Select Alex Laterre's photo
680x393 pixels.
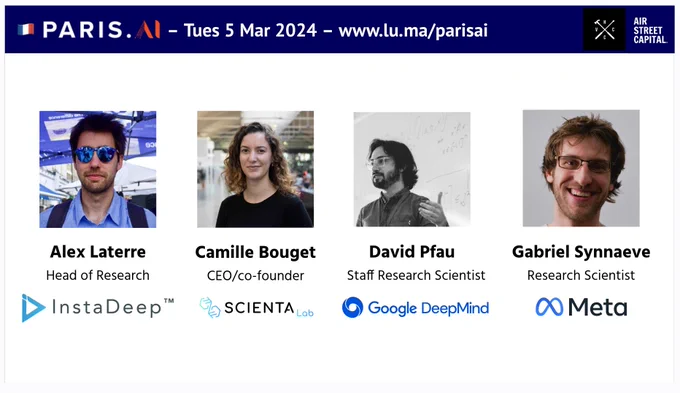tap(98, 169)
